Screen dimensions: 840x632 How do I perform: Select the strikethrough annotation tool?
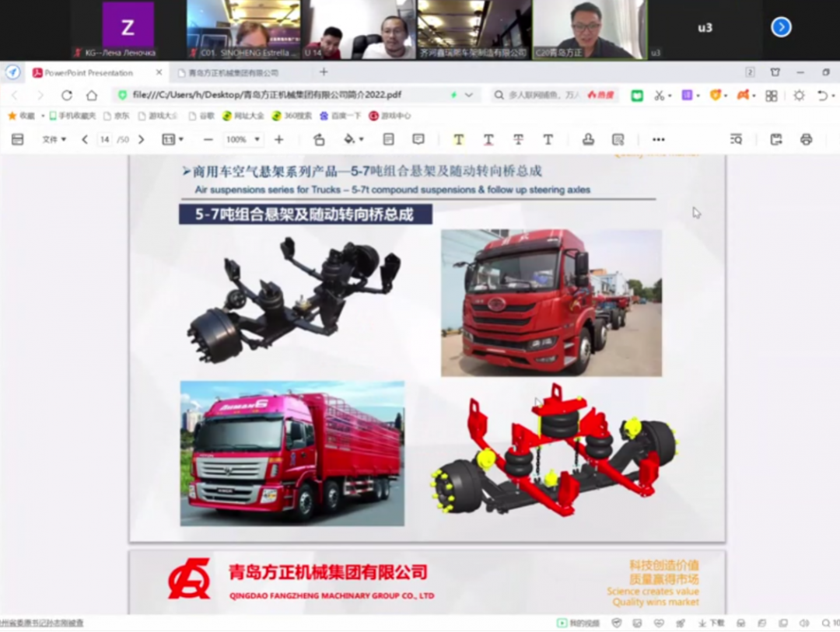click(518, 139)
